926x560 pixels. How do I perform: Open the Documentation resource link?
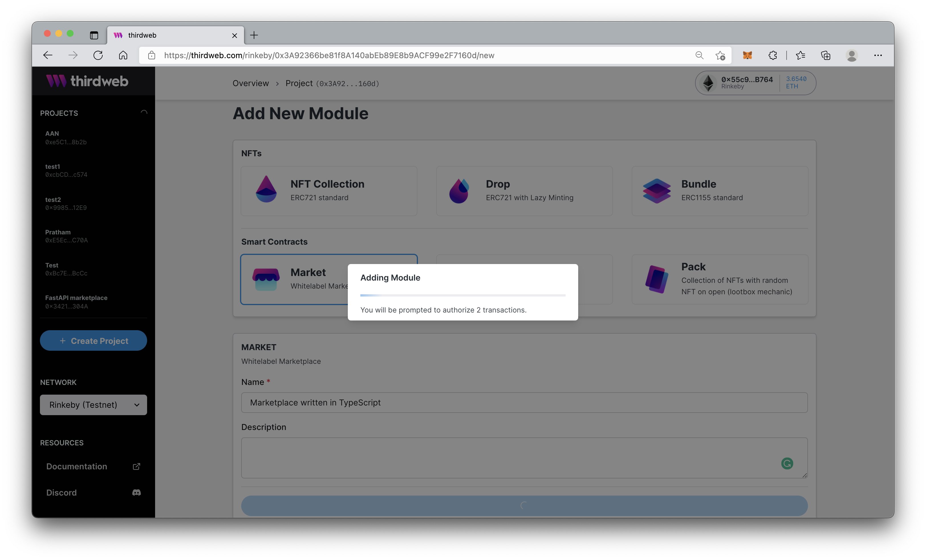pyautogui.click(x=93, y=466)
